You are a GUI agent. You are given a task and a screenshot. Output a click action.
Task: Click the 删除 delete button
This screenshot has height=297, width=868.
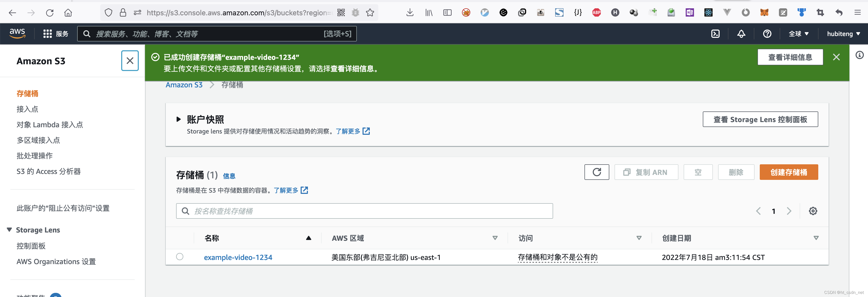coord(736,172)
